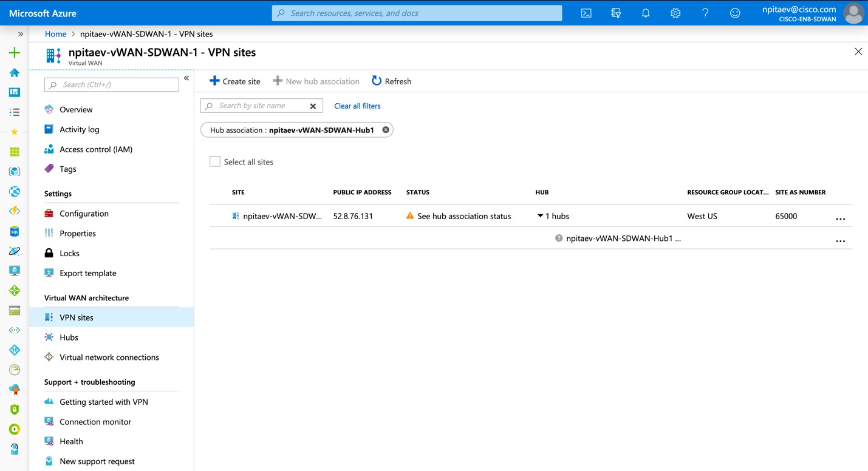This screenshot has width=868, height=471.
Task: Click the Hub1 unknown status icon
Action: click(x=559, y=239)
